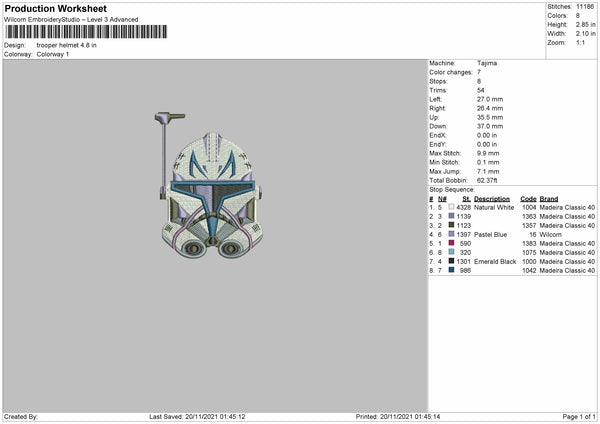Viewport: 600px width, 424px height.
Task: Select the swatch for thread code 1363
Action: [x=452, y=216]
